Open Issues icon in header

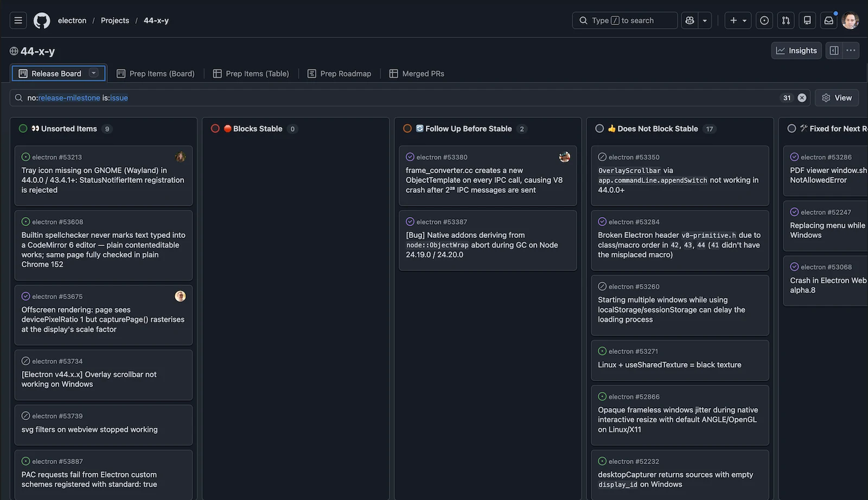764,21
